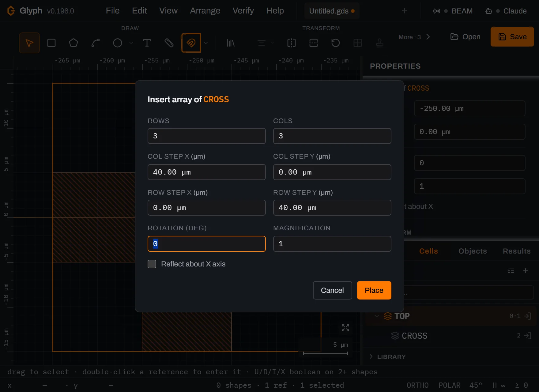Click the Open button
Image resolution: width=539 pixels, height=392 pixels.
(x=465, y=37)
